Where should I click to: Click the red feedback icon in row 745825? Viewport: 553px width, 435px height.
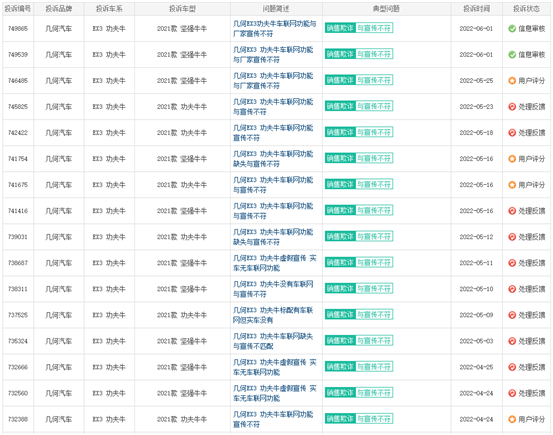point(512,107)
